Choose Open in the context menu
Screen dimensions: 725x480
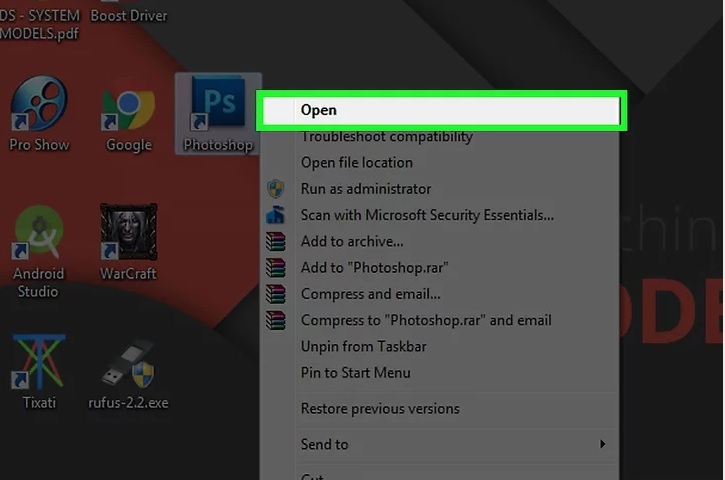coord(441,110)
